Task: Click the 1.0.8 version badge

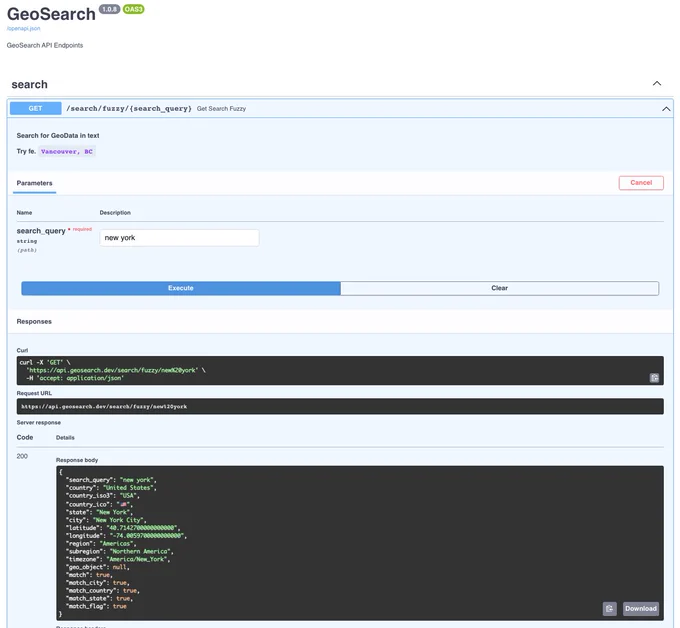Action: click(x=109, y=9)
